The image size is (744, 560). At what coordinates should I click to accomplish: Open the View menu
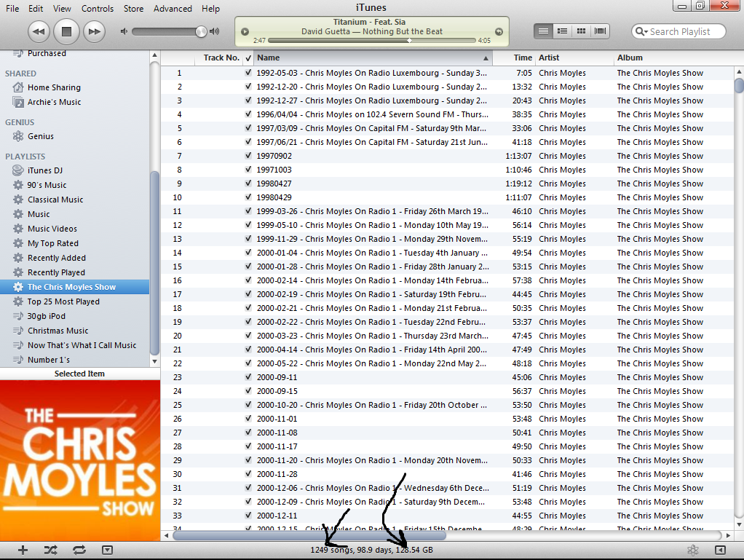click(x=62, y=9)
